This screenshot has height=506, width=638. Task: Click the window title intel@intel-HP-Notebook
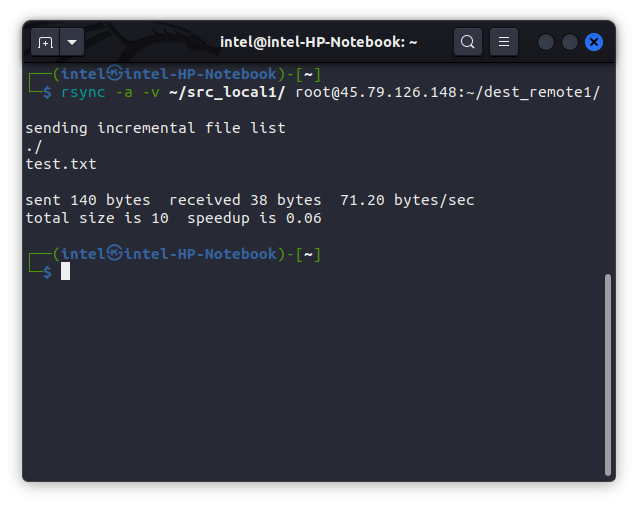tap(318, 42)
